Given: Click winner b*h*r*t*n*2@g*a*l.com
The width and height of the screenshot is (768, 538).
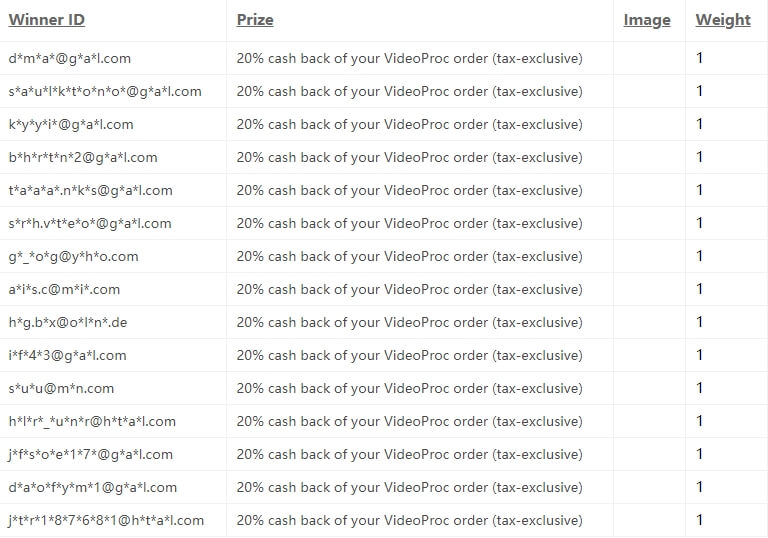Looking at the screenshot, I should [82, 157].
